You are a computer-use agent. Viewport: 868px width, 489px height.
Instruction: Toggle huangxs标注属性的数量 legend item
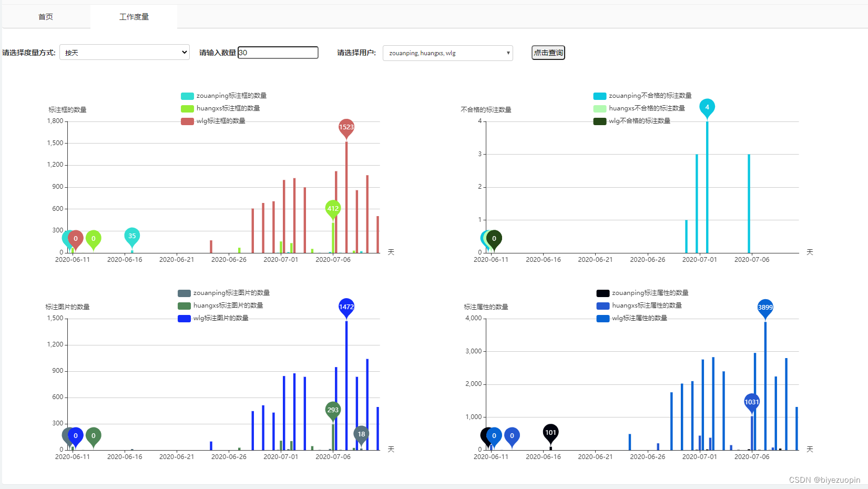pyautogui.click(x=639, y=305)
